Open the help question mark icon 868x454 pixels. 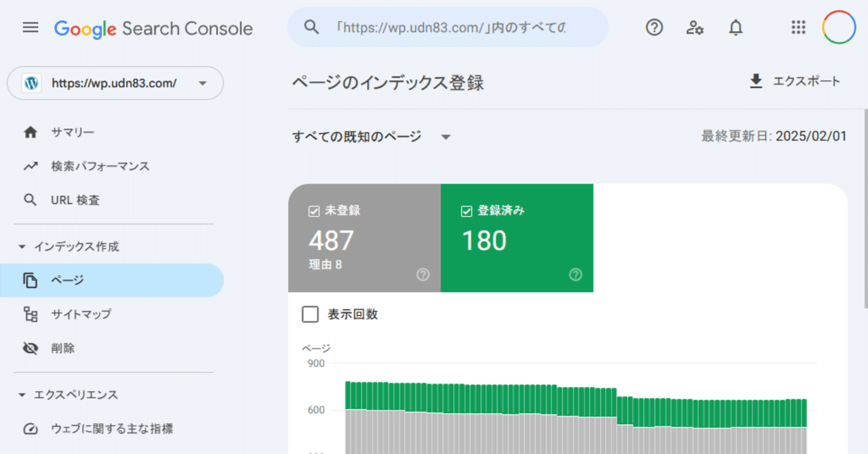tap(654, 27)
